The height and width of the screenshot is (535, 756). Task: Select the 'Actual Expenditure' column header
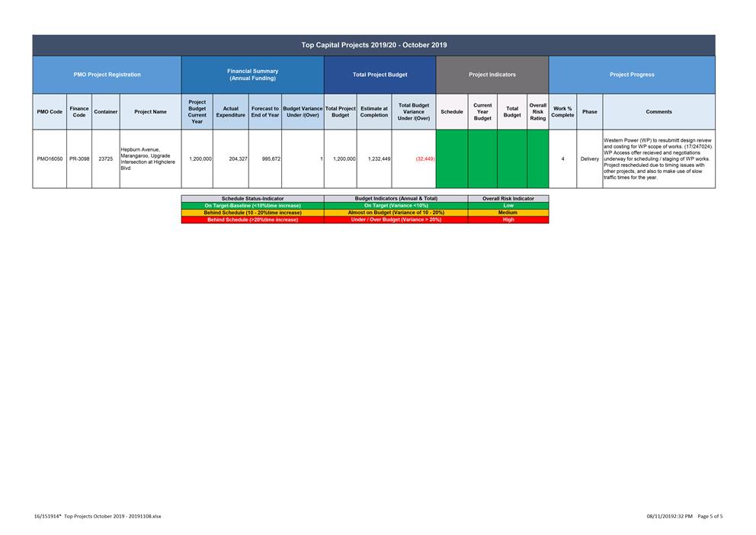tap(230, 112)
